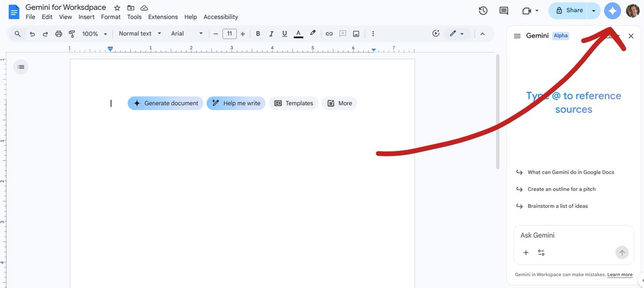Toggle italic formatting
644x288 pixels.
[x=271, y=34]
